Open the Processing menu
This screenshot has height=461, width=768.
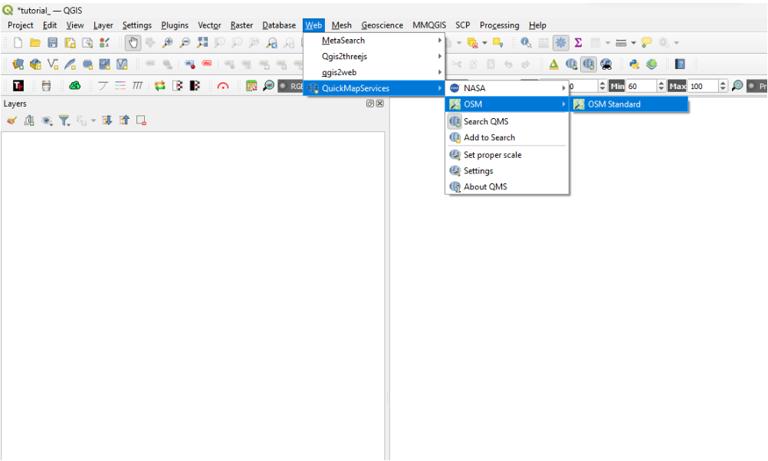(499, 25)
